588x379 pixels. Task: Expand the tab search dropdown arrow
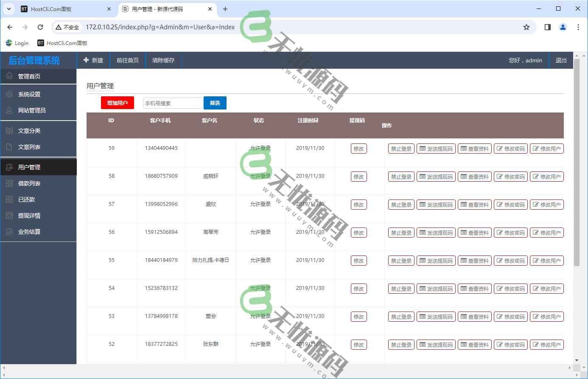tap(9, 9)
